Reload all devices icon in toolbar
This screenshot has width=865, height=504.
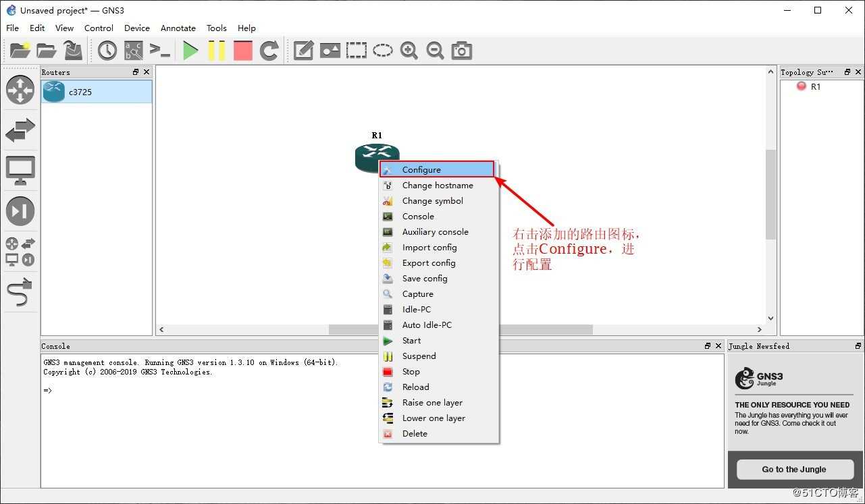pos(269,51)
